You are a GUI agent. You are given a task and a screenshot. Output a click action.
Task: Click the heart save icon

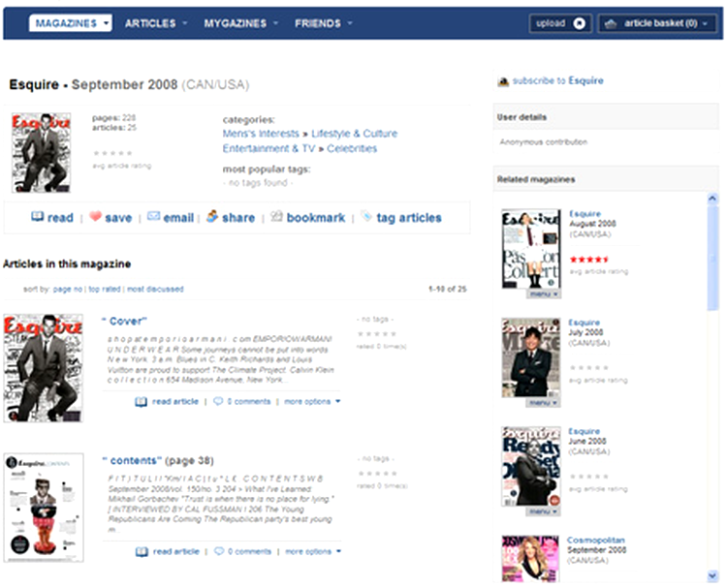tap(95, 216)
